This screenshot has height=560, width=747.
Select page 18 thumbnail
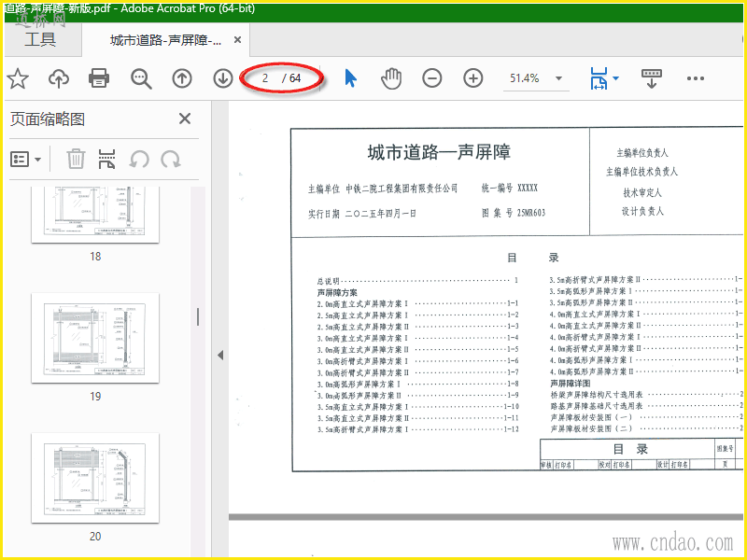click(95, 215)
